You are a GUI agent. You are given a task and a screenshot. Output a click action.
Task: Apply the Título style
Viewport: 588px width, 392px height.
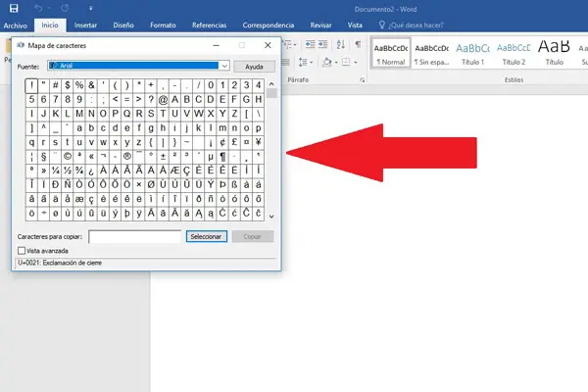pos(554,53)
